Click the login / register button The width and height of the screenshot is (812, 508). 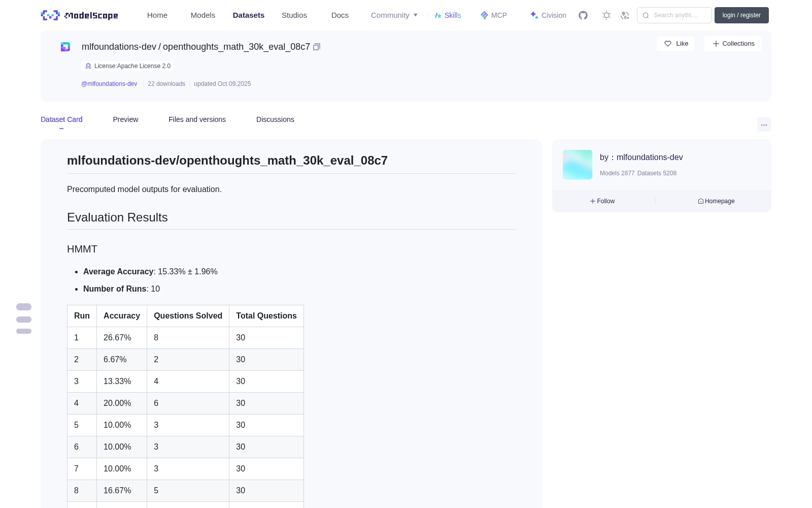741,15
